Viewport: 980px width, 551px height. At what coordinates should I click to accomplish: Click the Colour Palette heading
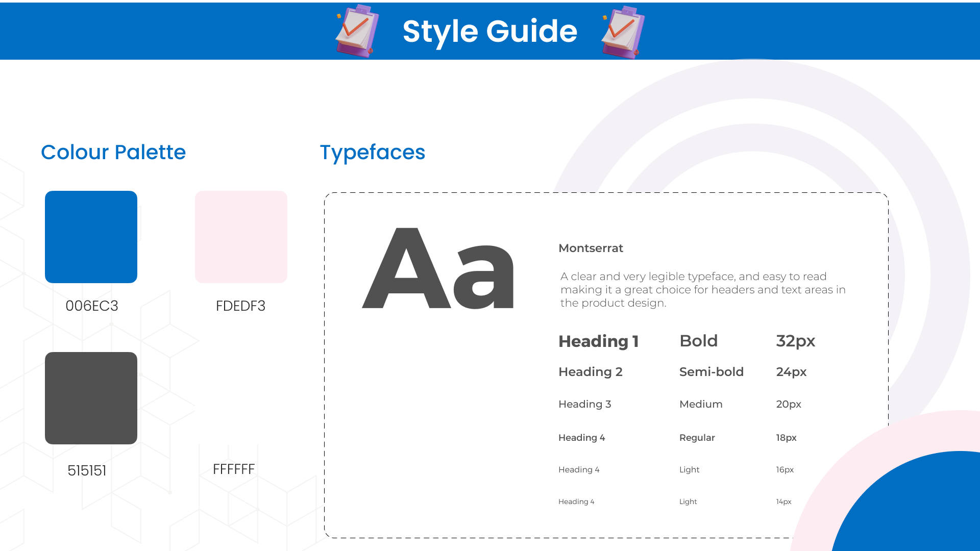pos(113,152)
